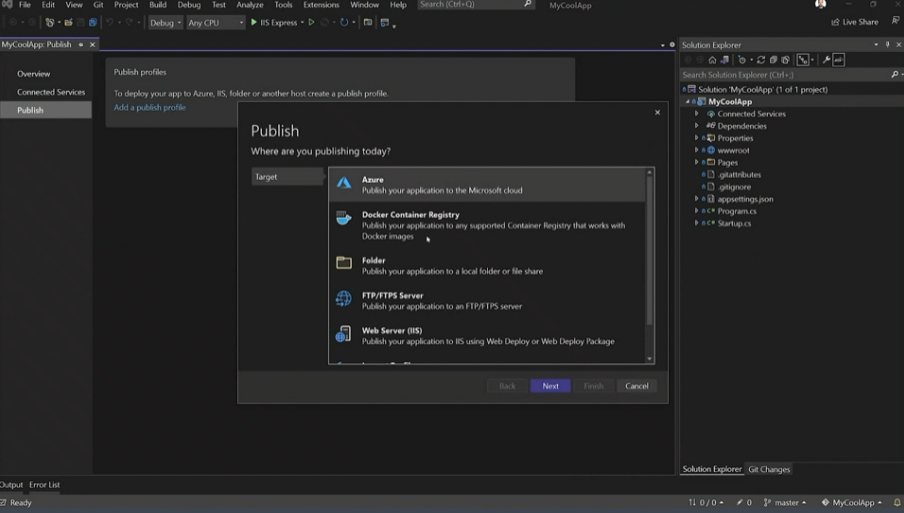Image resolution: width=904 pixels, height=513 pixels.
Task: Choose the Docker Container Registry whale icon
Action: (x=344, y=219)
